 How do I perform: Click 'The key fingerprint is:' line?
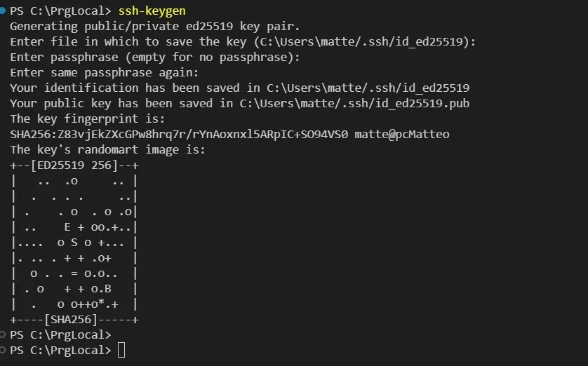[x=88, y=118]
